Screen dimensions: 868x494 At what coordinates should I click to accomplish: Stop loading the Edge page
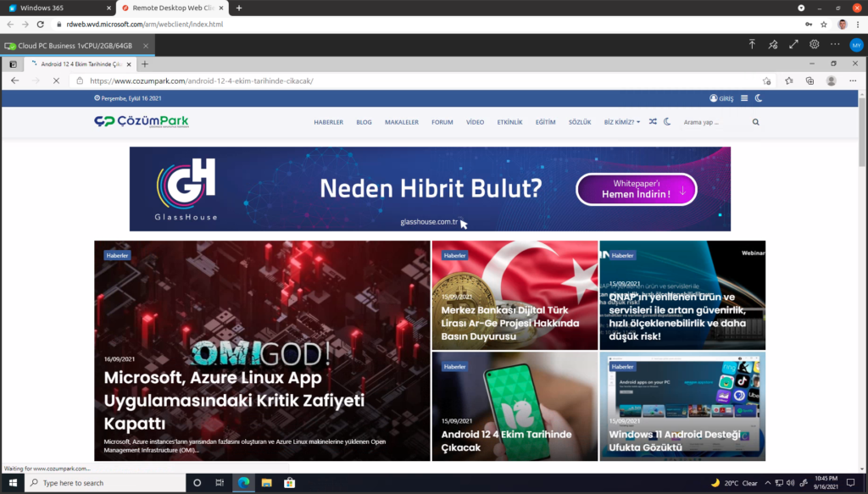pyautogui.click(x=56, y=80)
